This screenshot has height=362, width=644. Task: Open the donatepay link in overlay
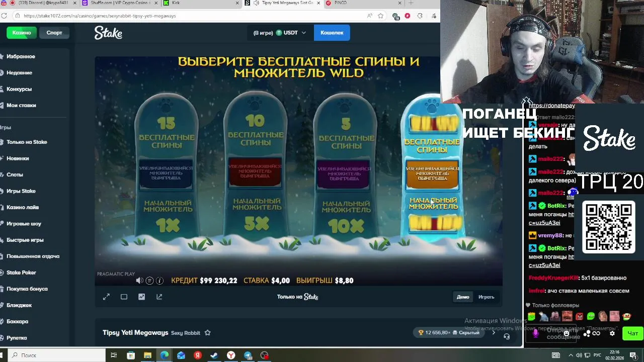pyautogui.click(x=551, y=106)
